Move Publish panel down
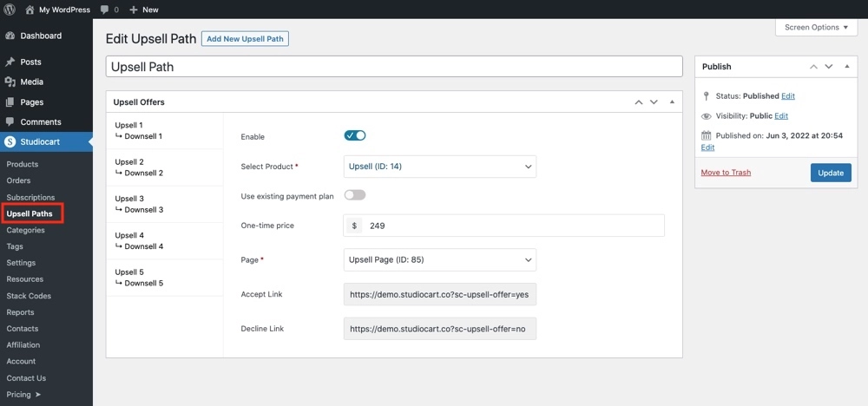 pyautogui.click(x=829, y=67)
